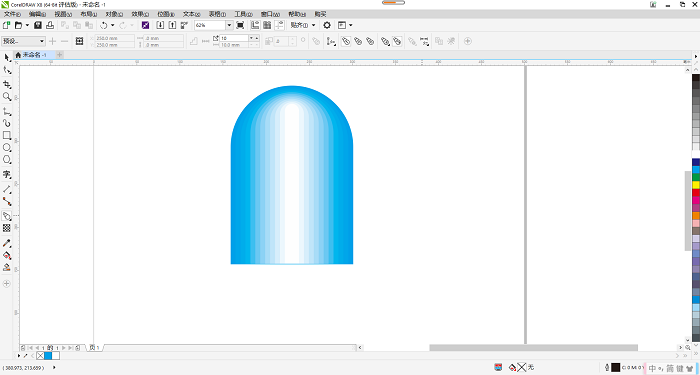Screen dimensions: 700x375
Task: Switch to the 未命名-1 document tab
Action: [x=34, y=54]
